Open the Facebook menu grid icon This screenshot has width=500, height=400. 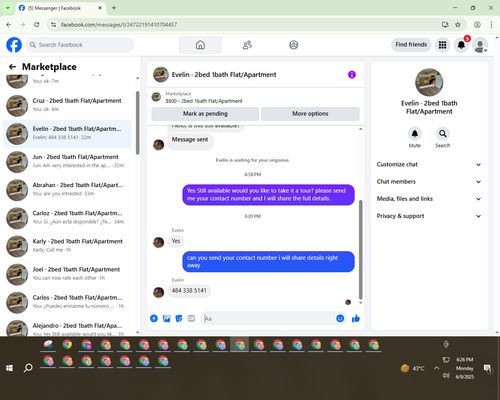coord(442,45)
